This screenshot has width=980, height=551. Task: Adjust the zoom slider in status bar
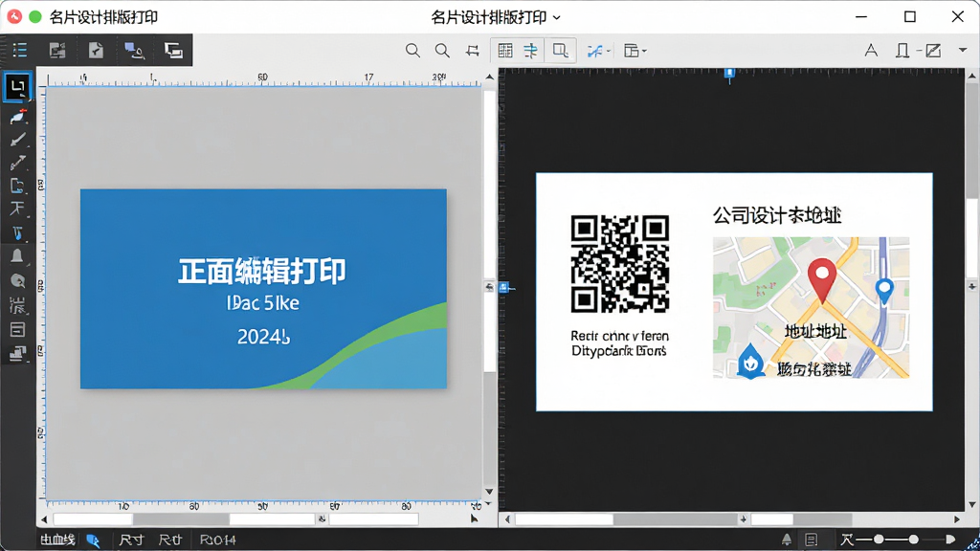click(x=897, y=540)
